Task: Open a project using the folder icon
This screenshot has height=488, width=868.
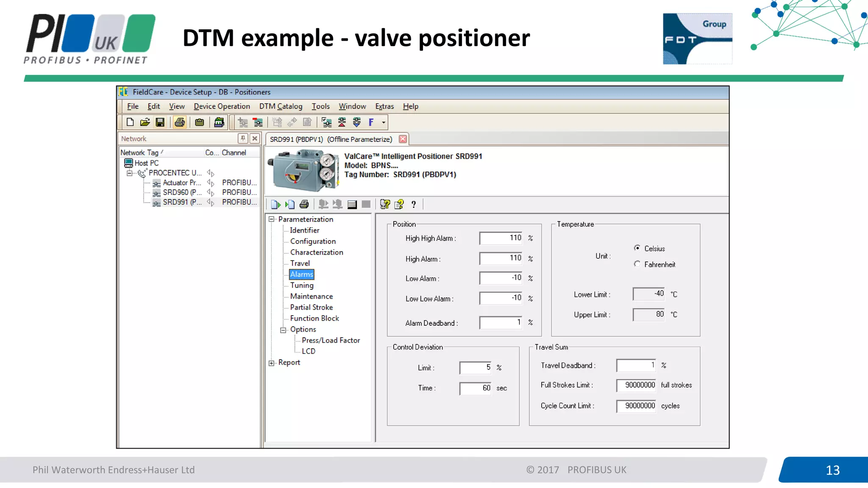Action: [145, 122]
